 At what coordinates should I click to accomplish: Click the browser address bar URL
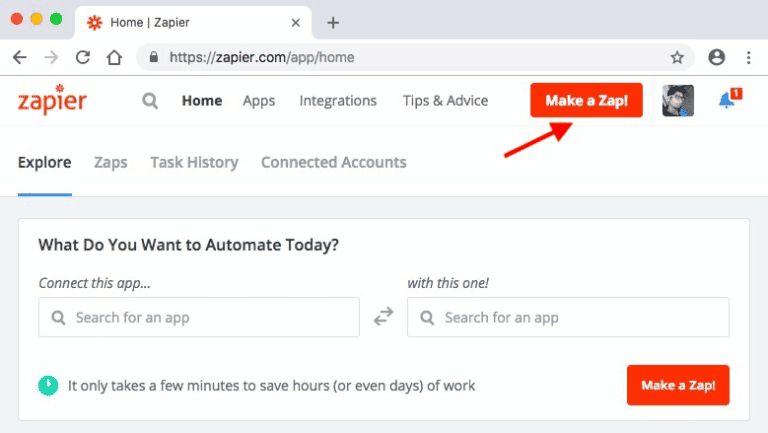262,57
